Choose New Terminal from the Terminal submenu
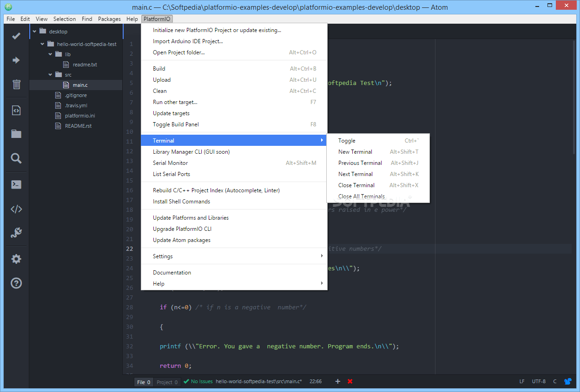Screen dimensions: 580x392 pos(356,151)
